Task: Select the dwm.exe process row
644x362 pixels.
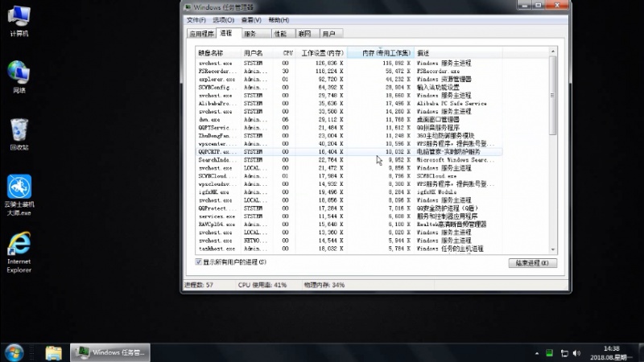Action: point(349,120)
